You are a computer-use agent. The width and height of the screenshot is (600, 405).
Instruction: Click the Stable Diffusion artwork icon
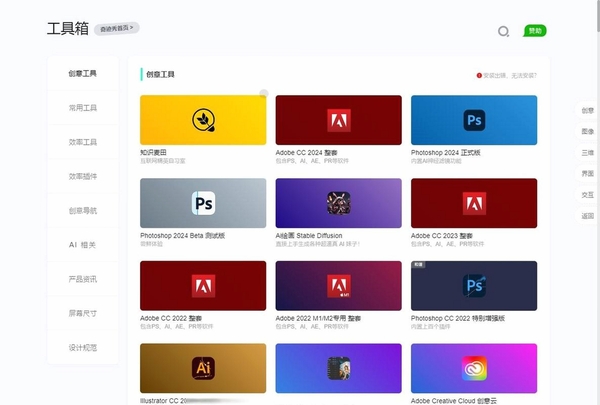pos(339,203)
